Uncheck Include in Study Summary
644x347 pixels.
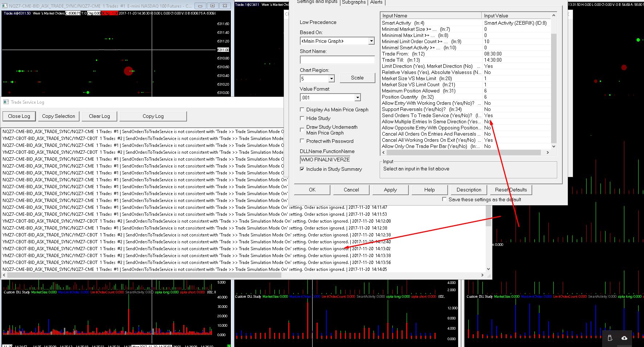(302, 169)
